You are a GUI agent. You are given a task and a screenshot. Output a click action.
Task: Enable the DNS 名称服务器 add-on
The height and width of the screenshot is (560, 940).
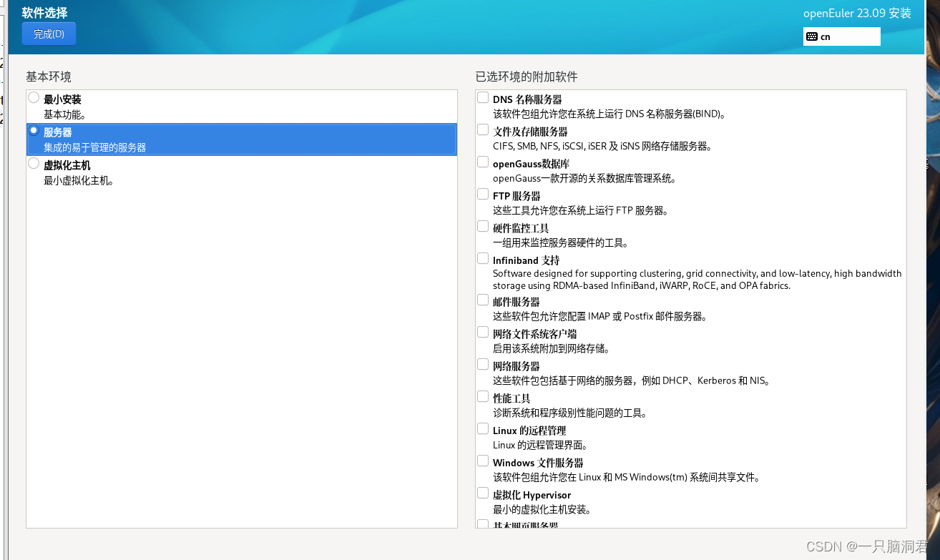482,97
